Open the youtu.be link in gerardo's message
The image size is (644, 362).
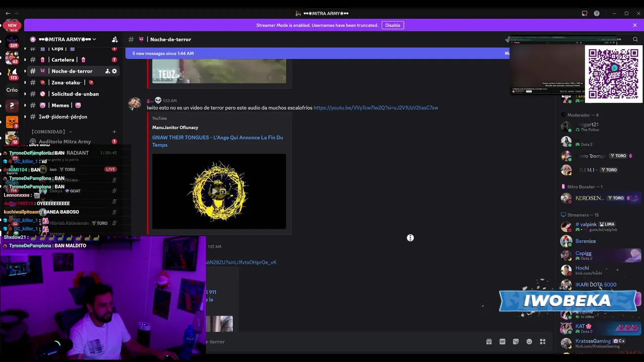[375, 108]
